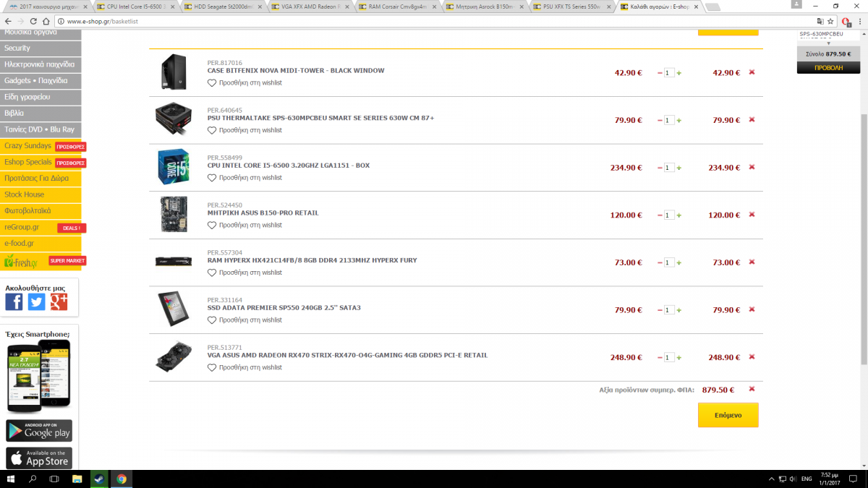The width and height of the screenshot is (868, 488).
Task: Open the Steam icon in the taskbar
Action: (x=98, y=479)
